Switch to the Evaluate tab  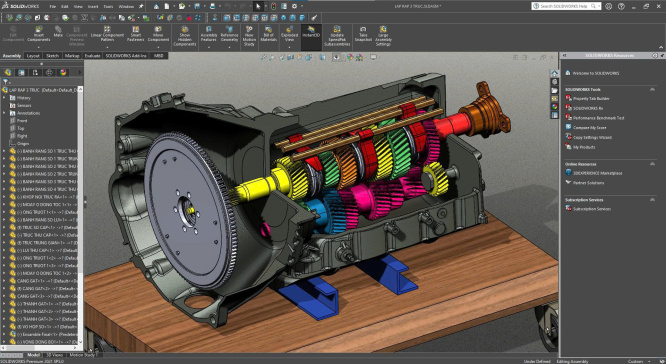coord(92,56)
